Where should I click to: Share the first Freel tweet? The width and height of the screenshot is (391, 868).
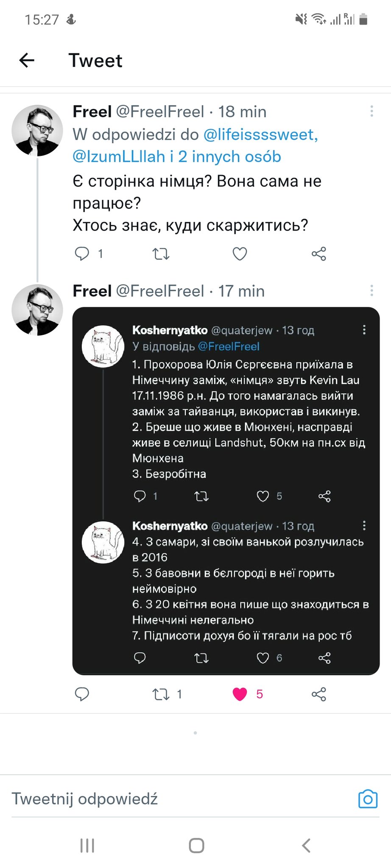coord(318,254)
